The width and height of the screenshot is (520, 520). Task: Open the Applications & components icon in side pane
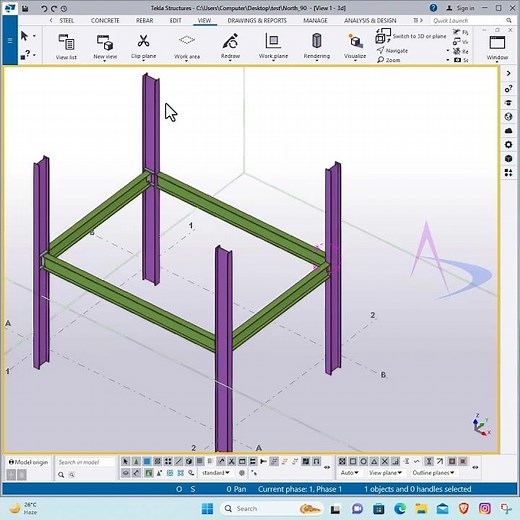(x=508, y=172)
